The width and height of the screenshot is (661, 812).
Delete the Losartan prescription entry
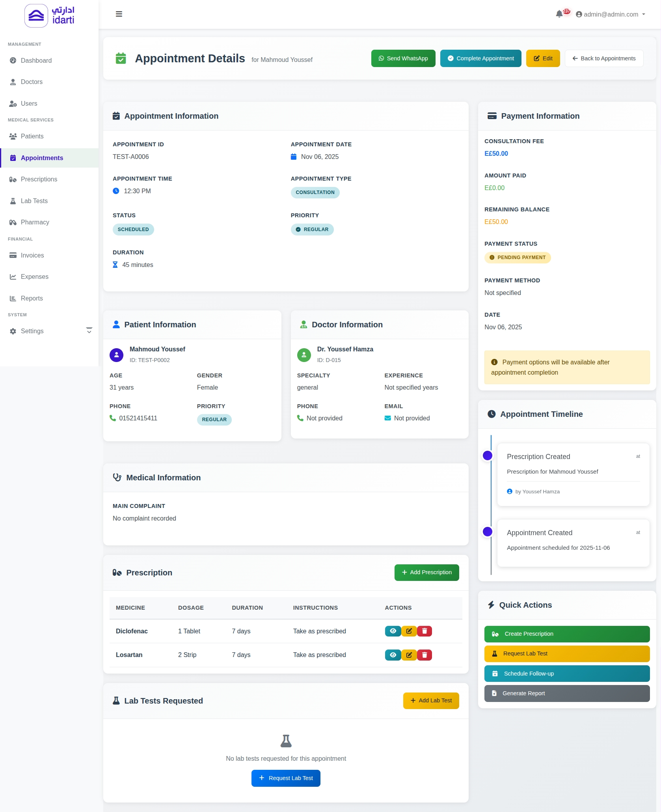pos(425,655)
